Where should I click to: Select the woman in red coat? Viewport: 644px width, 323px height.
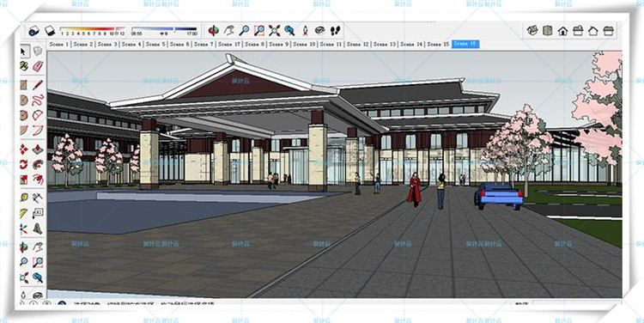(415, 190)
